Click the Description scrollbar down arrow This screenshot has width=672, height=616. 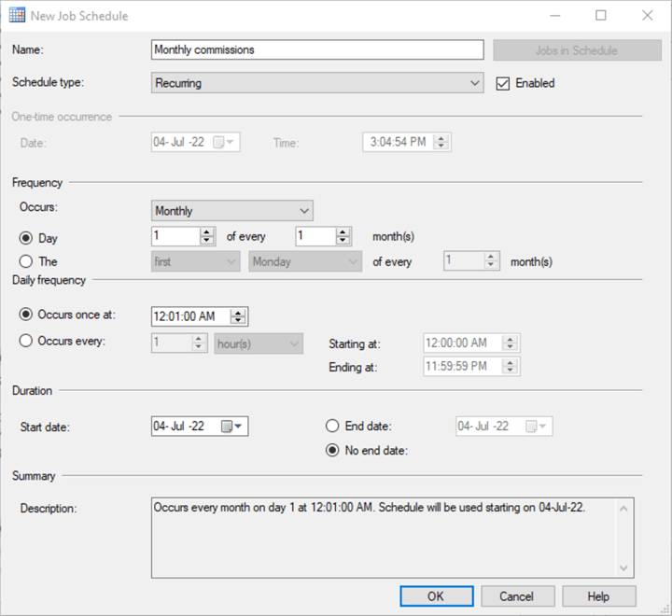624,568
